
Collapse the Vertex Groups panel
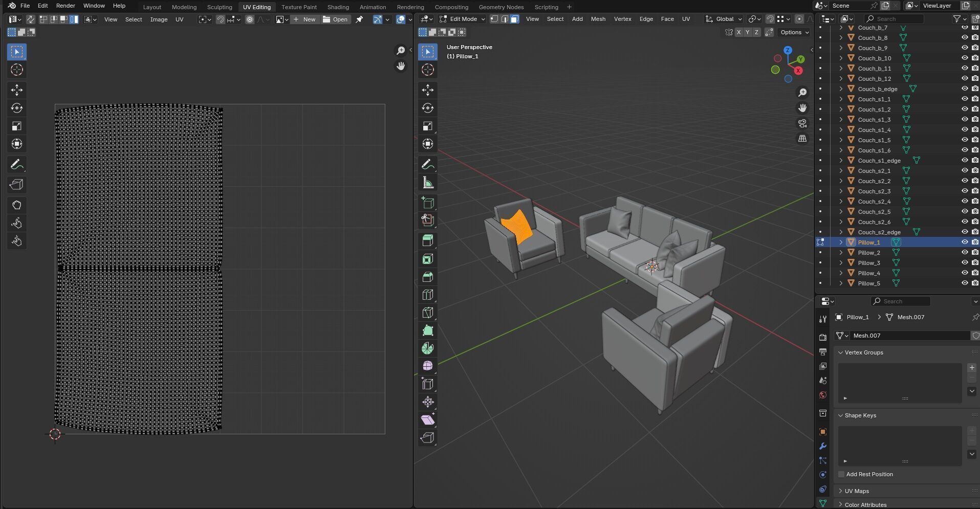[864, 352]
